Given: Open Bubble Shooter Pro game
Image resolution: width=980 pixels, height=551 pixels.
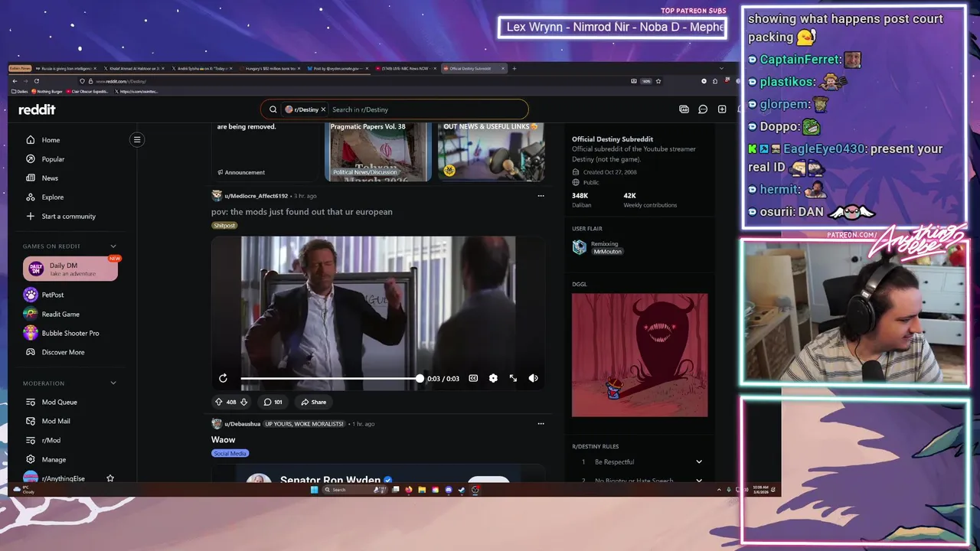Looking at the screenshot, I should tap(70, 333).
